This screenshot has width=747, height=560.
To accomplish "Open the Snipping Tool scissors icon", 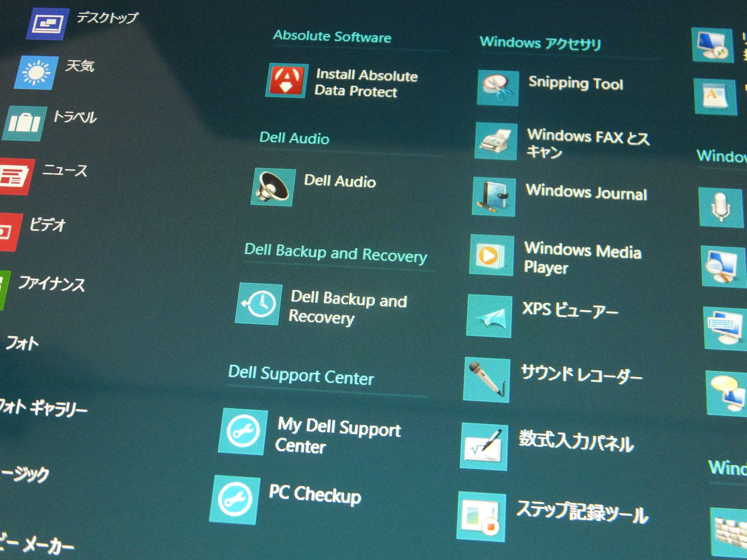I will click(498, 88).
